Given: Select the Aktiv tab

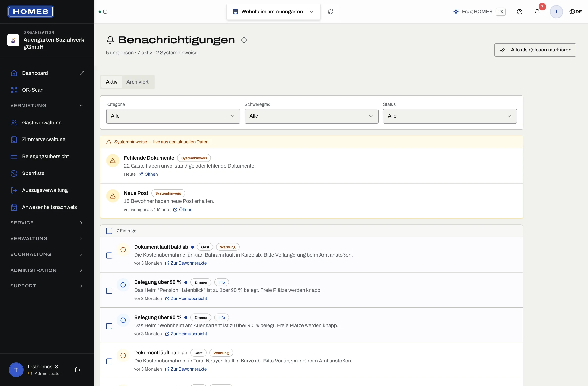Looking at the screenshot, I should click(112, 82).
